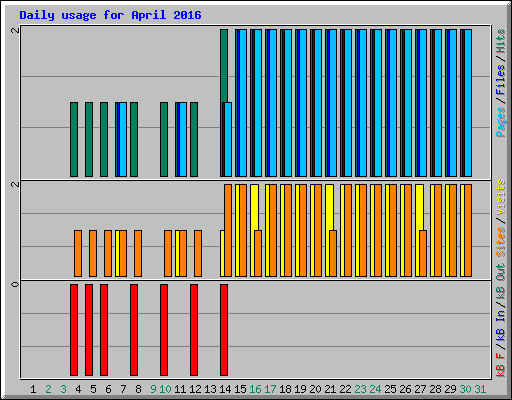
Task: Click the red kB F bar for day 4
Action: [74, 330]
